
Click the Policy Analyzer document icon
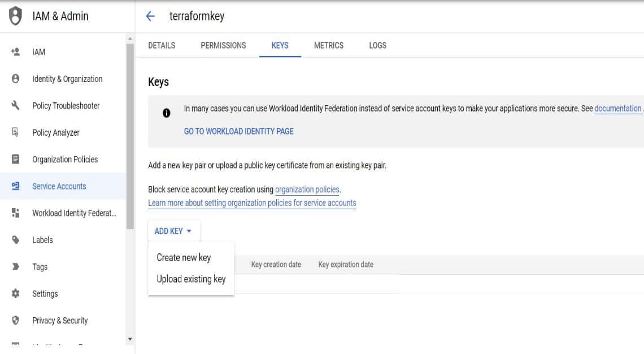point(15,132)
